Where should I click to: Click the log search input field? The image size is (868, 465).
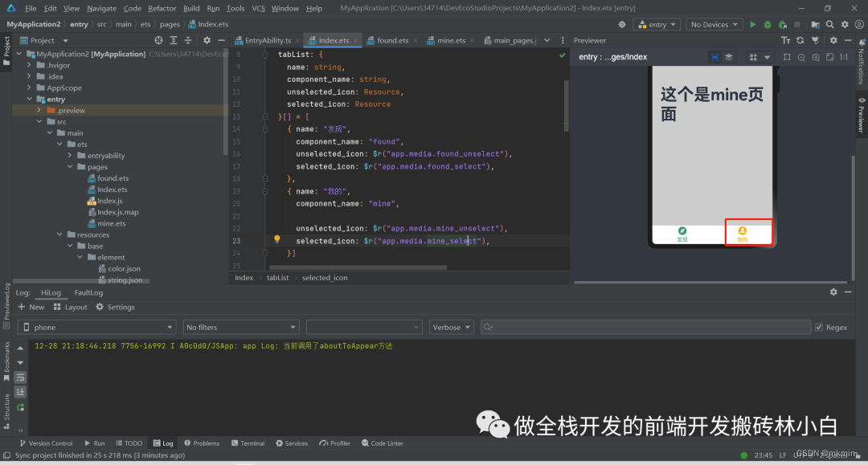(x=645, y=328)
